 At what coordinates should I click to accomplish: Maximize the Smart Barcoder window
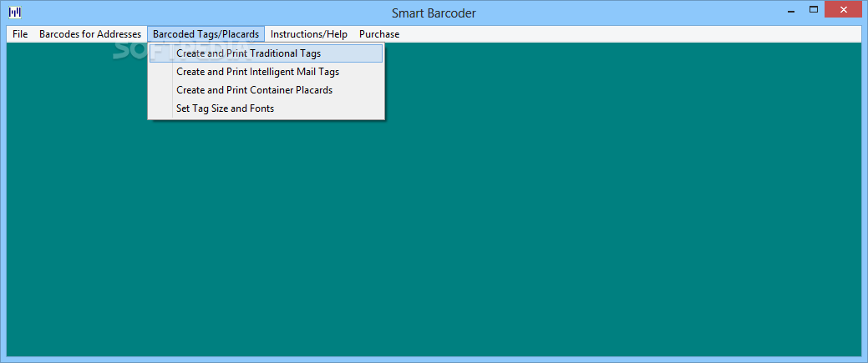813,9
